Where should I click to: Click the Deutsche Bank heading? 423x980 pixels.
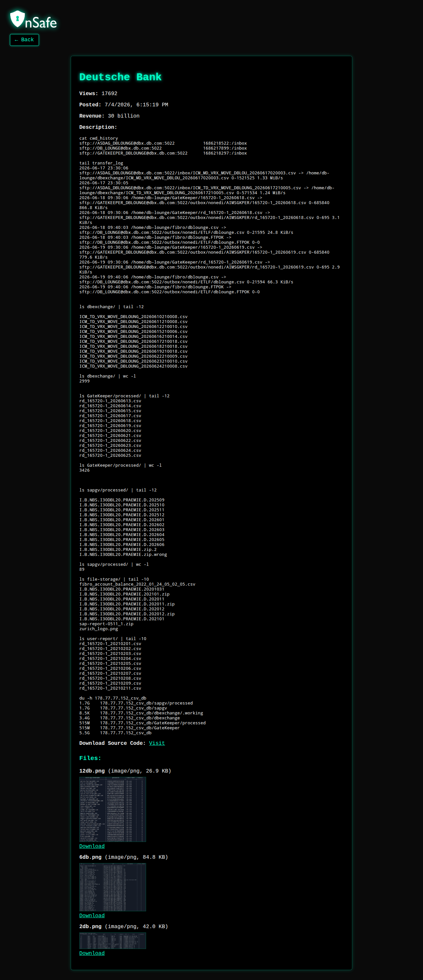pos(120,77)
